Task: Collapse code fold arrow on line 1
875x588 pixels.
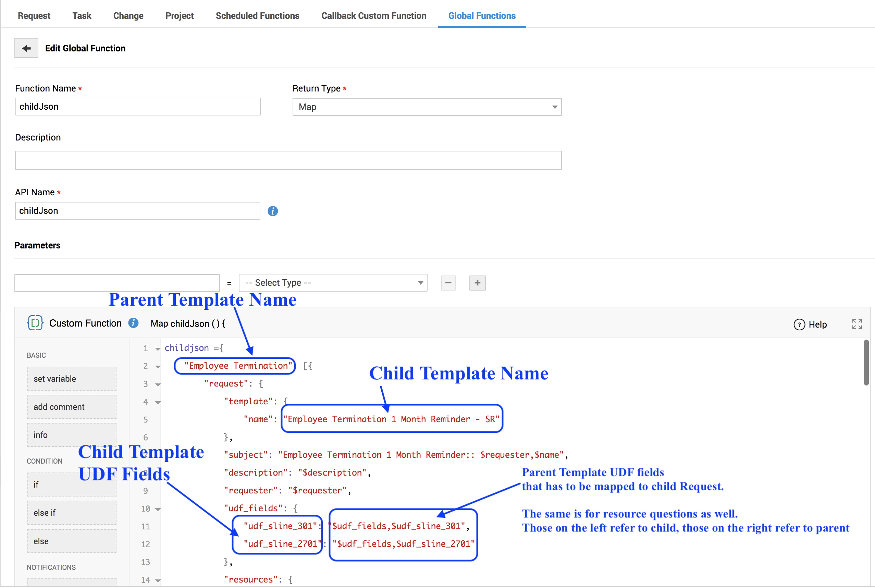Action: (158, 349)
